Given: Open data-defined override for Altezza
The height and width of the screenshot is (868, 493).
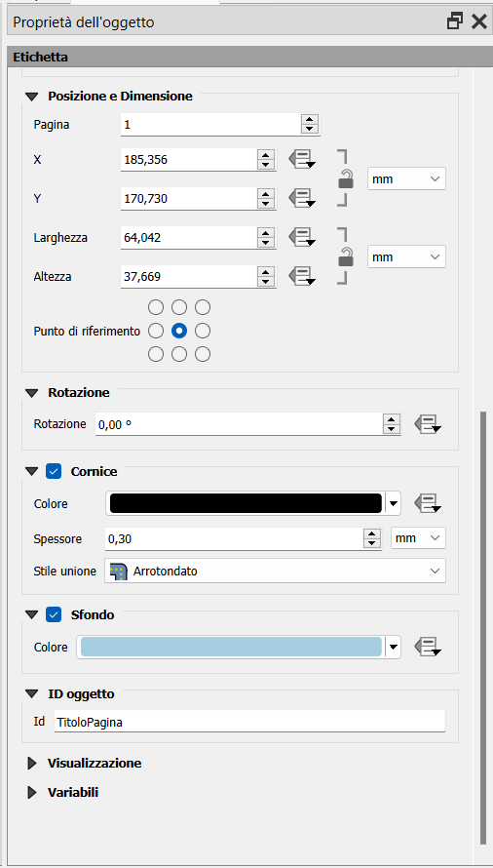Looking at the screenshot, I should tap(302, 276).
